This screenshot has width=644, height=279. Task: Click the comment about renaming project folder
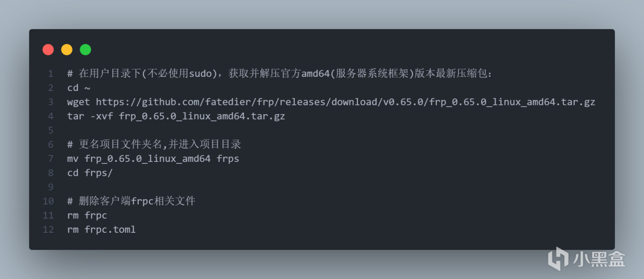(154, 144)
